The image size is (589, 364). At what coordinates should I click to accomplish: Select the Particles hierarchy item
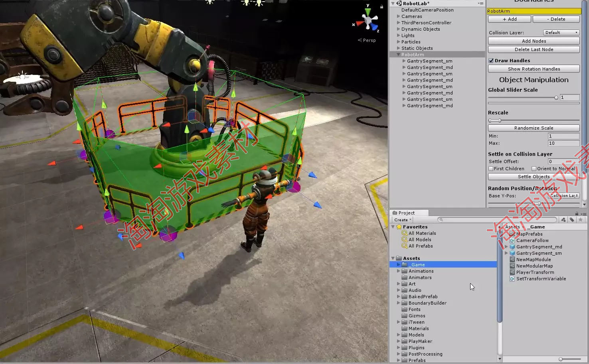click(411, 42)
